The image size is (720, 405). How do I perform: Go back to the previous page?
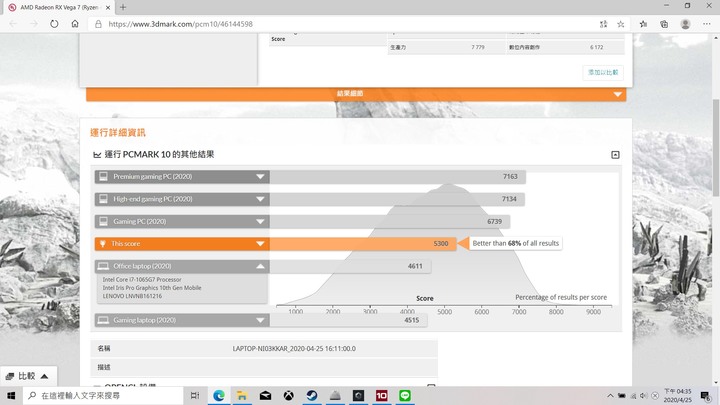(13, 24)
